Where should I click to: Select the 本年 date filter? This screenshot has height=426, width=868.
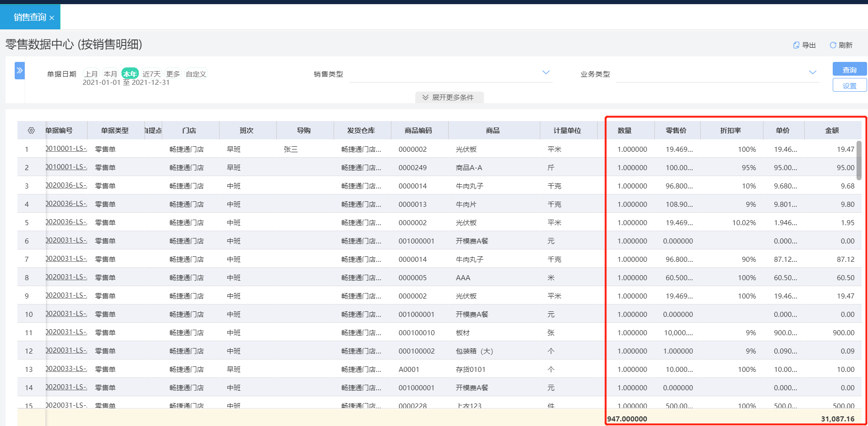coord(130,74)
